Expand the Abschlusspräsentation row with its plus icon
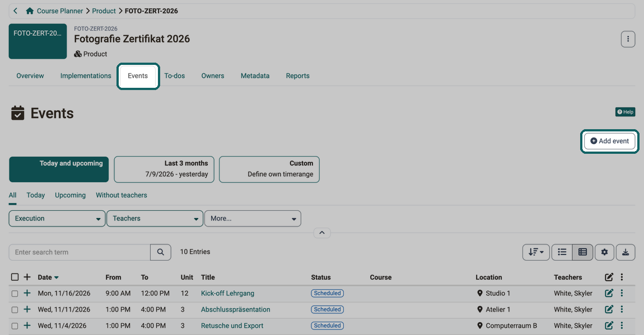The width and height of the screenshot is (644, 335). (x=27, y=309)
